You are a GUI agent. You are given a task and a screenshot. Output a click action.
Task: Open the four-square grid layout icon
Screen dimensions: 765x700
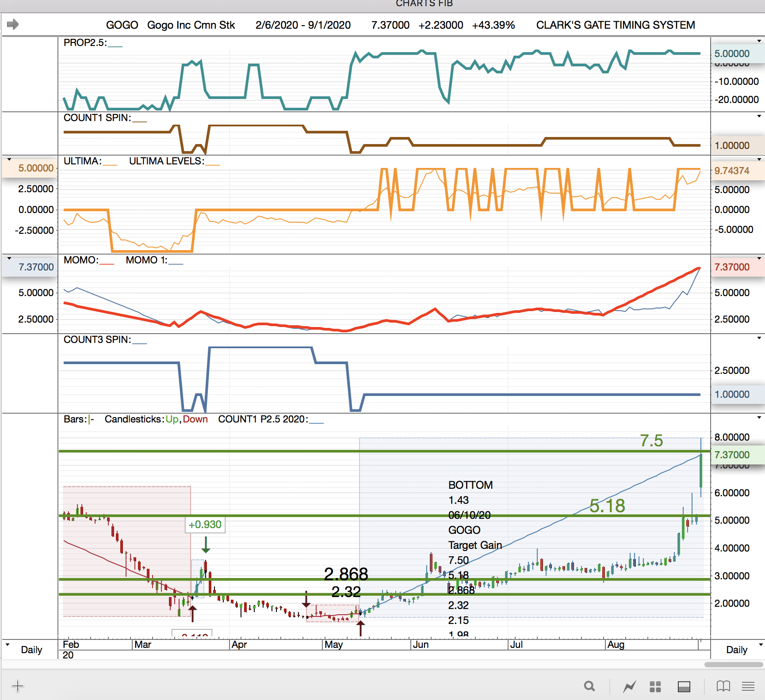pos(655,686)
